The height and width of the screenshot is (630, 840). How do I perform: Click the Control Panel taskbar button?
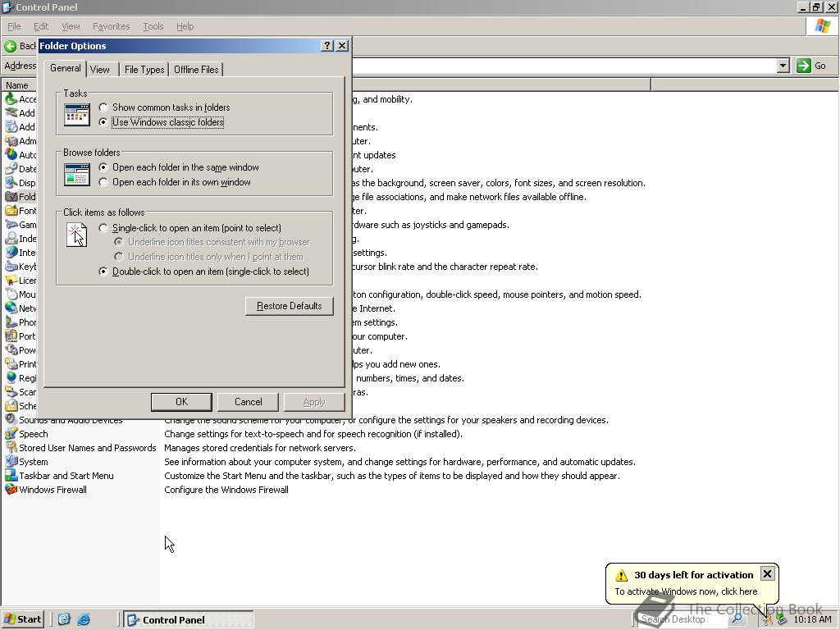coord(189,620)
